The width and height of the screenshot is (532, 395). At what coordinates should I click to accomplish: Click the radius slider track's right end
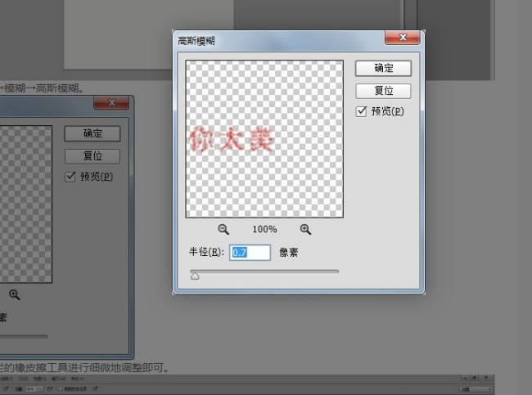tap(336, 270)
